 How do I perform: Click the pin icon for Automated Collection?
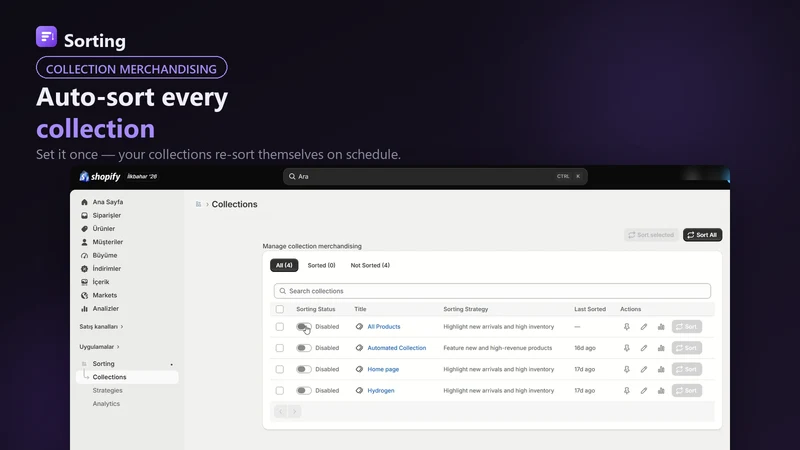pos(627,348)
